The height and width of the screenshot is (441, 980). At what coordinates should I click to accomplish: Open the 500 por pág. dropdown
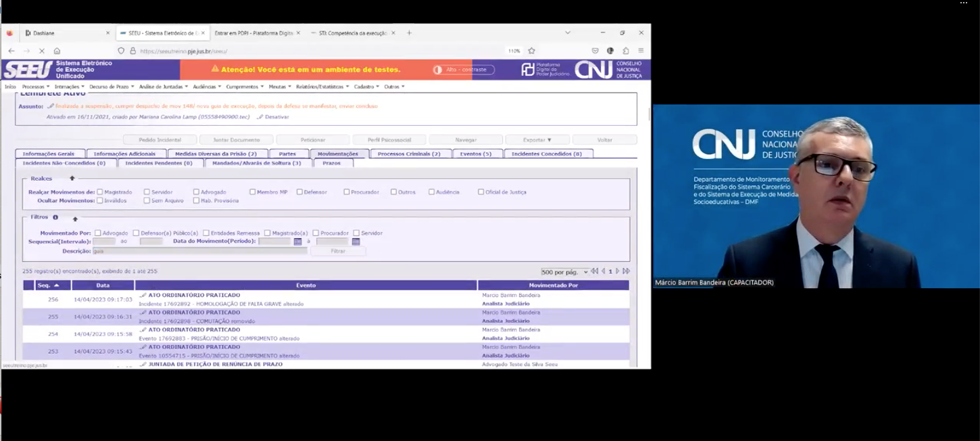pyautogui.click(x=564, y=272)
